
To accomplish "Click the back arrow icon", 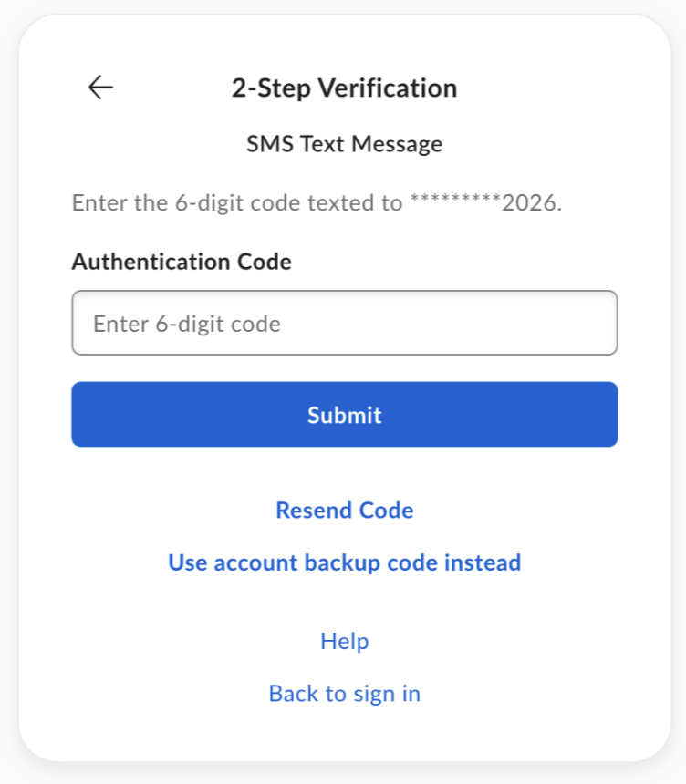I will click(100, 88).
